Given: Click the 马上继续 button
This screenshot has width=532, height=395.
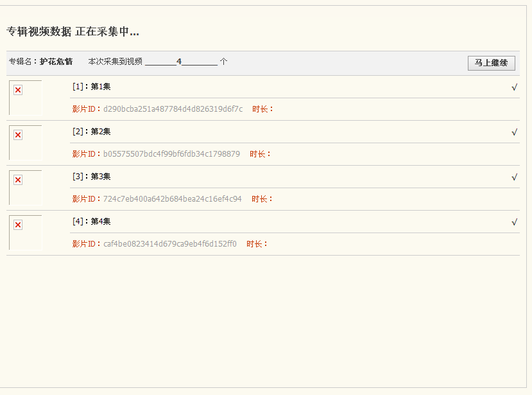Looking at the screenshot, I should pos(492,63).
